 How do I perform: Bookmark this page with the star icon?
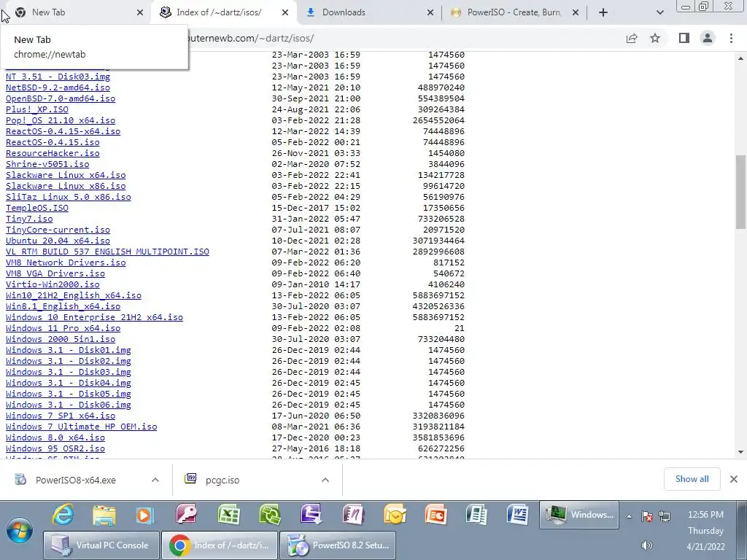pyautogui.click(x=655, y=38)
